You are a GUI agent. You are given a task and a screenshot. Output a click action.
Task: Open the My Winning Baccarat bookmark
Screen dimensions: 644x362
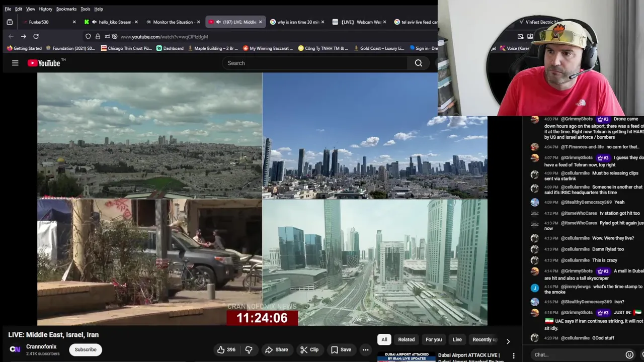(x=268, y=48)
